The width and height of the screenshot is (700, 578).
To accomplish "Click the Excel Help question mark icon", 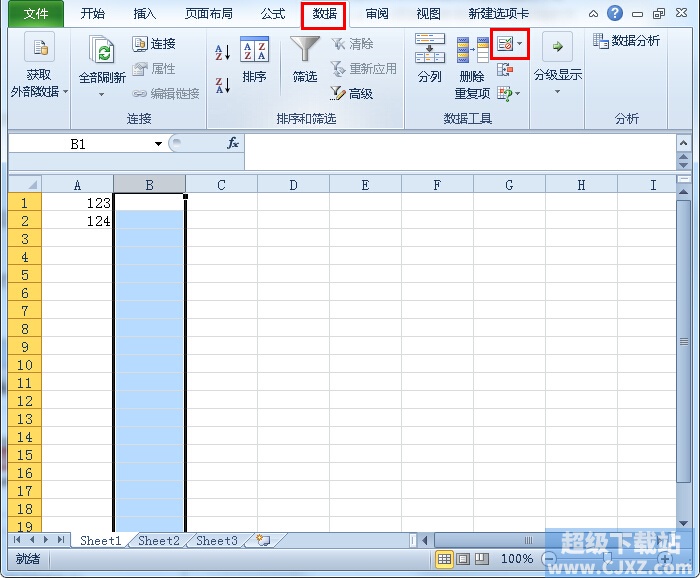I will coord(615,14).
